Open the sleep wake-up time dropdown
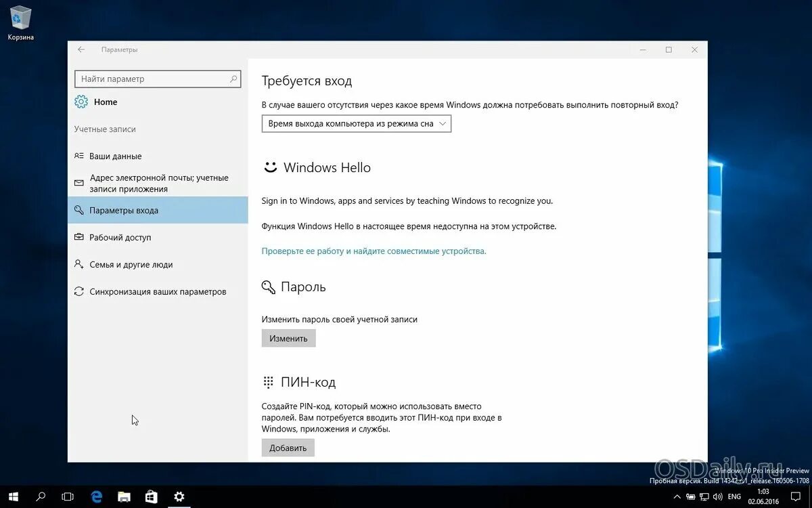This screenshot has height=508, width=812. tap(357, 124)
